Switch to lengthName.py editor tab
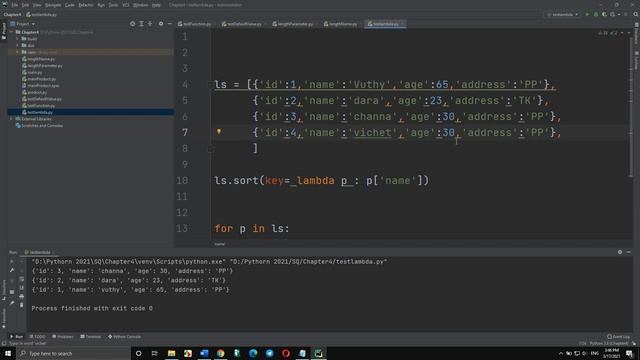This screenshot has height=360, width=640. [341, 24]
